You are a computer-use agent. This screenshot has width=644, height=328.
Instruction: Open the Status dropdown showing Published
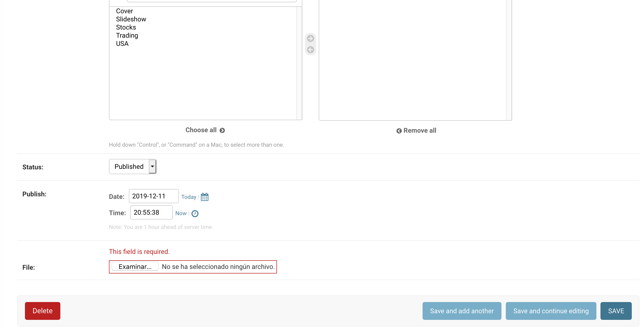pyautogui.click(x=133, y=167)
